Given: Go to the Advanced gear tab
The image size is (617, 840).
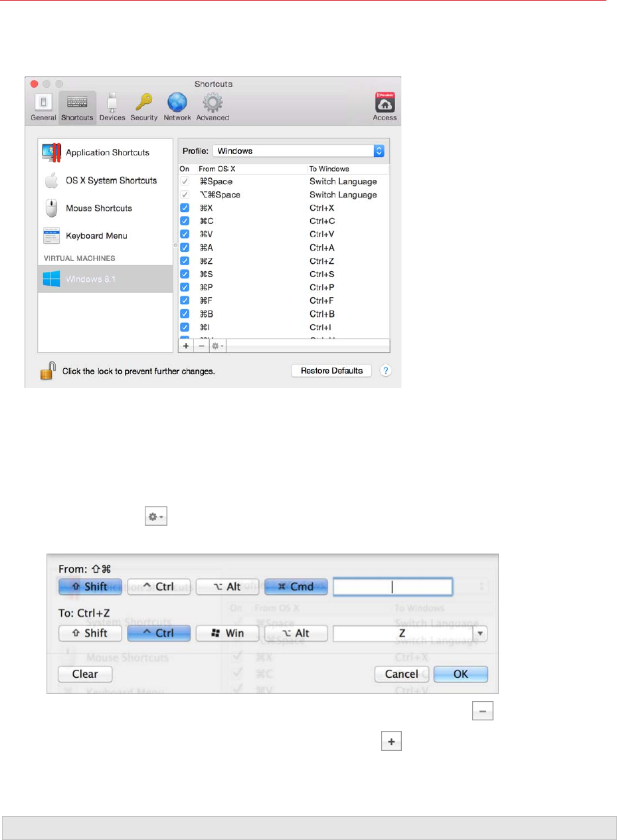Looking at the screenshot, I should click(212, 107).
